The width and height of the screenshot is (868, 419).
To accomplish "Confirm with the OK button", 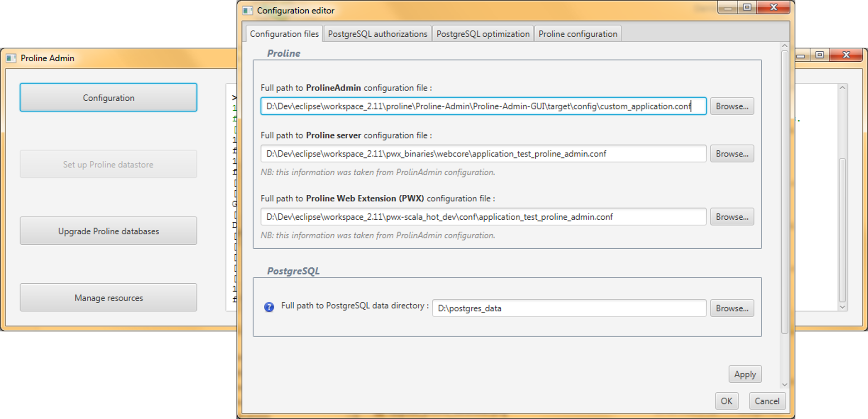I will point(726,401).
